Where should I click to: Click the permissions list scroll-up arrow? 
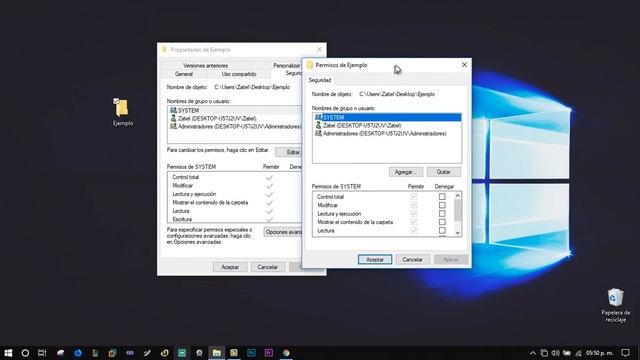458,196
